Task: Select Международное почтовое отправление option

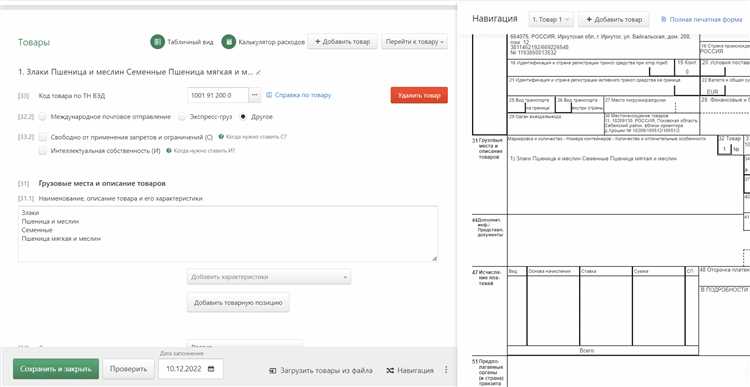Action: point(43,117)
